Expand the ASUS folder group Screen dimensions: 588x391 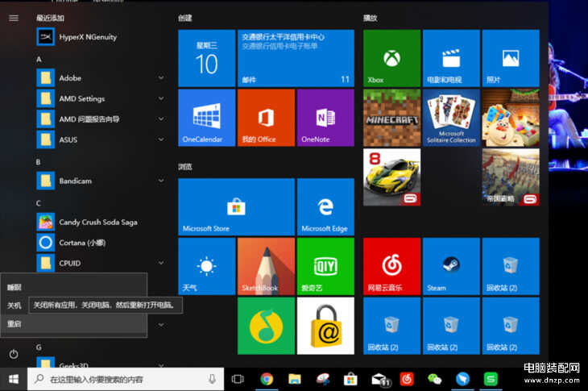click(x=161, y=139)
